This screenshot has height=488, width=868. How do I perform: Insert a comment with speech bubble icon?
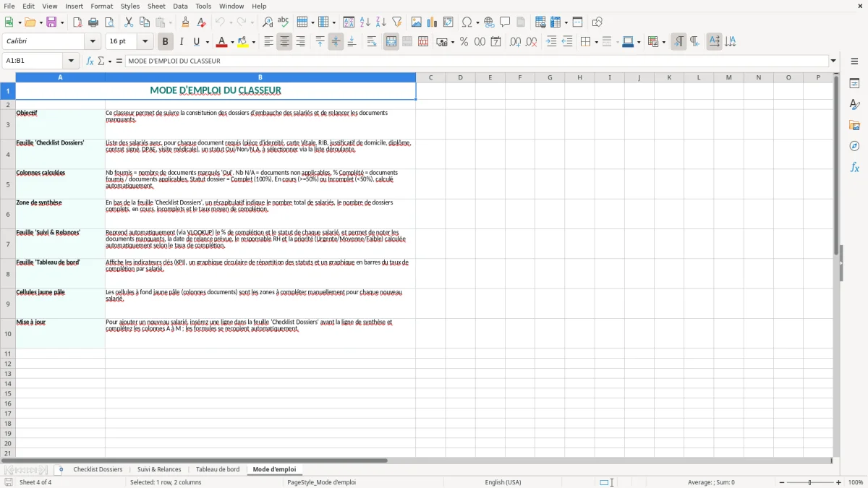[506, 22]
